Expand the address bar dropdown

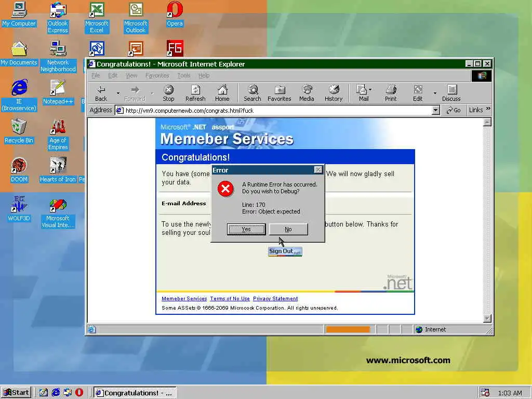[436, 110]
